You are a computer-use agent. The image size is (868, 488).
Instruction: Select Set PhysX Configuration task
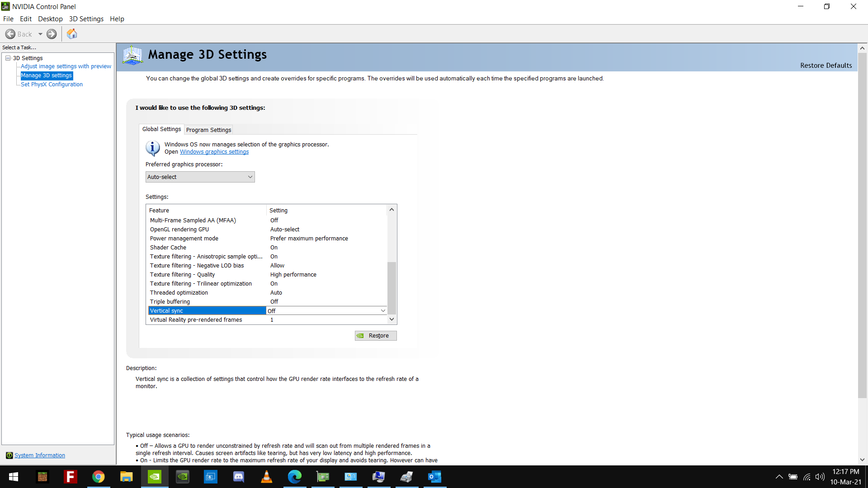52,84
